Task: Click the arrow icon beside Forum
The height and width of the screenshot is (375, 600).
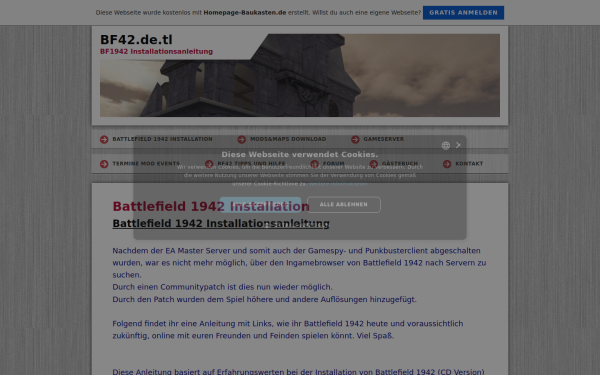Action: point(315,164)
